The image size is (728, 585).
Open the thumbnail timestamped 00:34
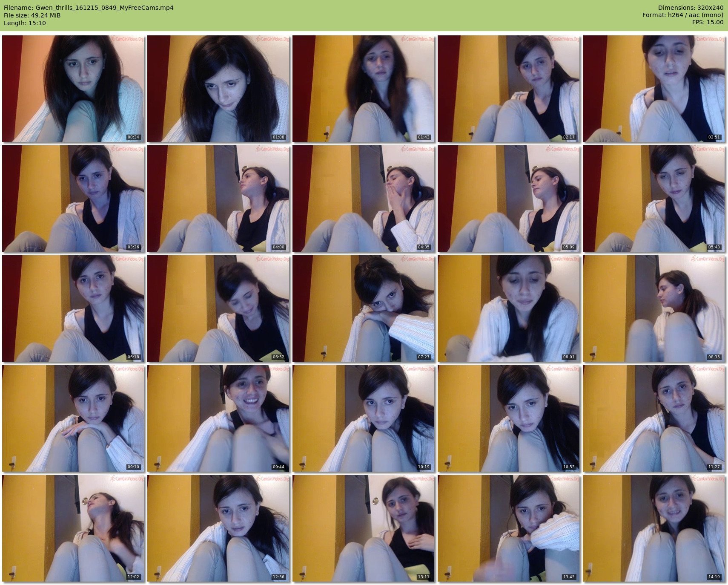(x=73, y=89)
